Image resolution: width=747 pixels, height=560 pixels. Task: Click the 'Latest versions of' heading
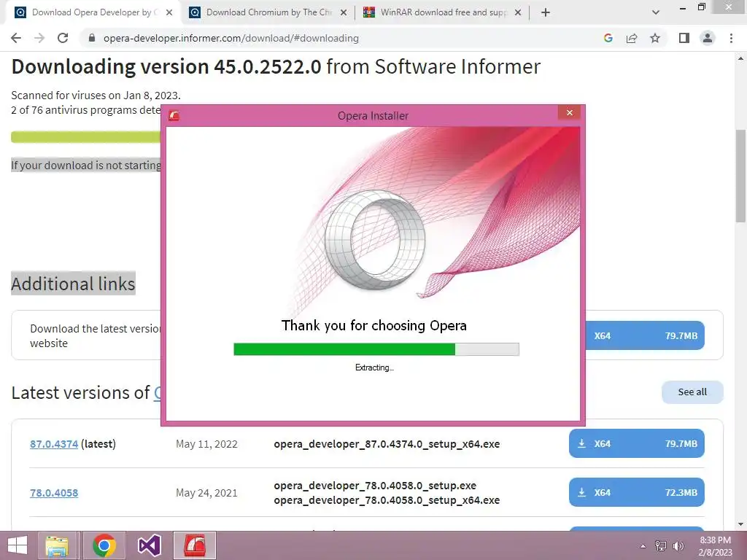[x=80, y=393]
